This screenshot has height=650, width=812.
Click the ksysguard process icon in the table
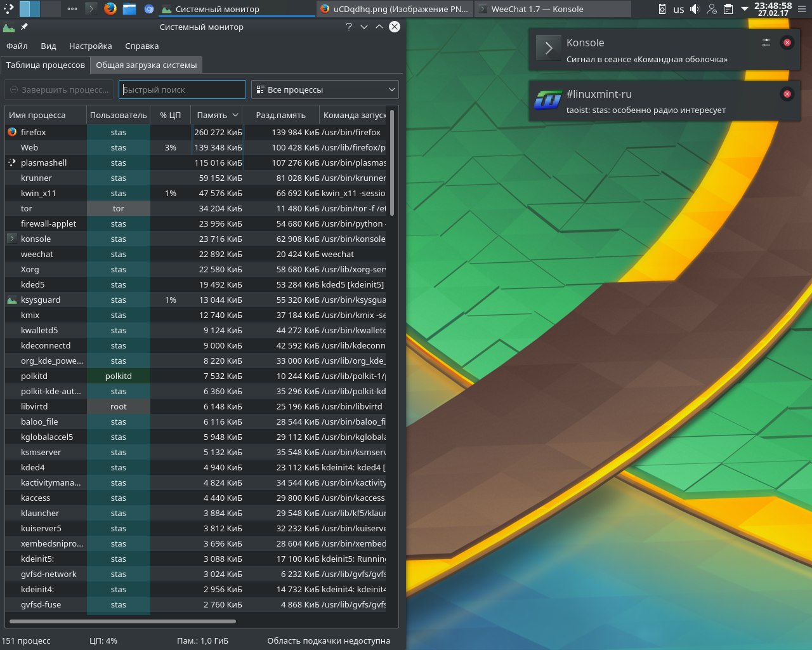[x=11, y=300]
